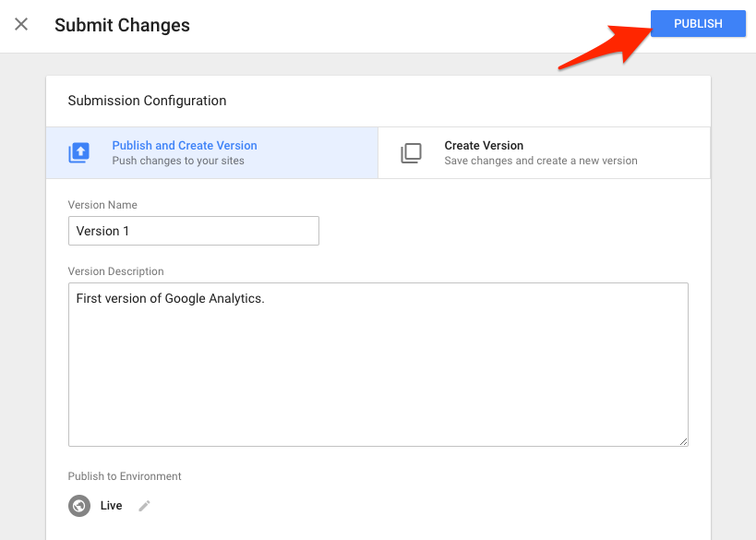The width and height of the screenshot is (756, 540).
Task: Click the resize handle of the description box
Action: pos(683,441)
